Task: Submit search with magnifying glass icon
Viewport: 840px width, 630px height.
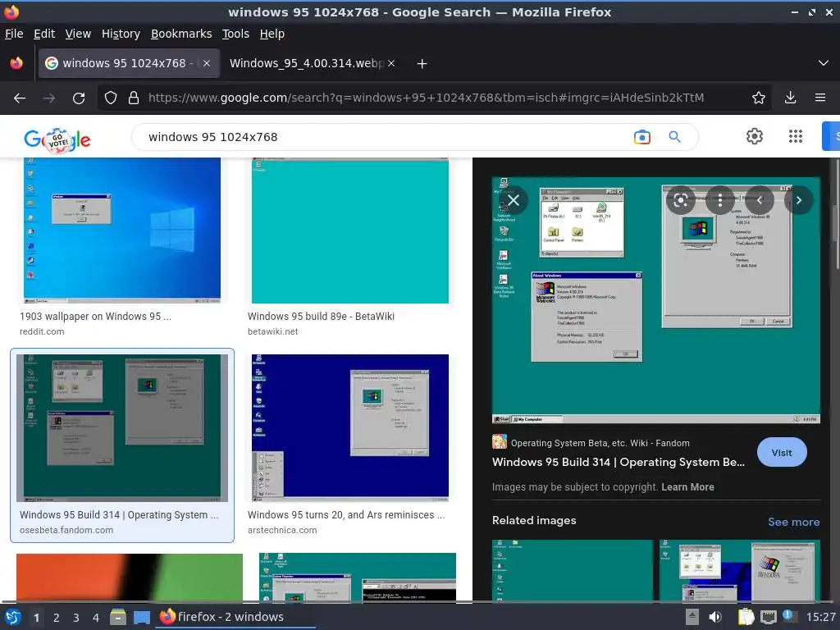Action: 674,137
